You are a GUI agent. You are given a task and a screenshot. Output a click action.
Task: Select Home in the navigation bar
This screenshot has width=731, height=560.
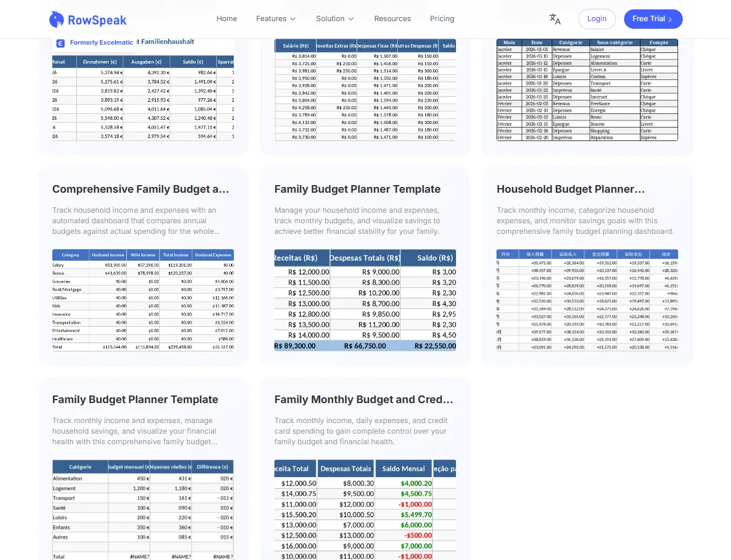pyautogui.click(x=227, y=19)
